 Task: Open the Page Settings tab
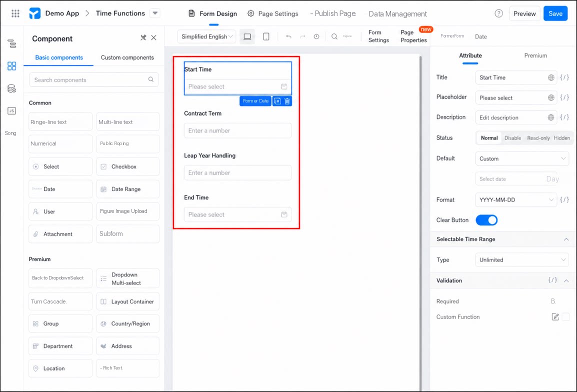click(272, 13)
